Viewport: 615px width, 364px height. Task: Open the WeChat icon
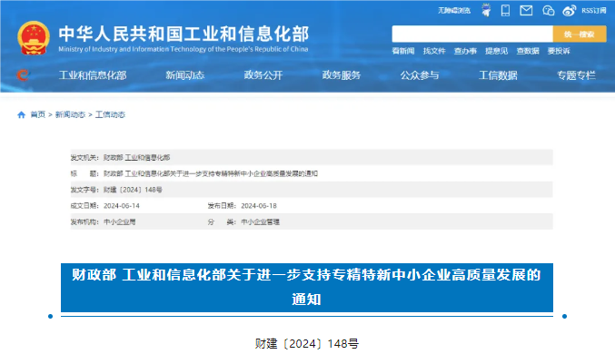click(548, 11)
